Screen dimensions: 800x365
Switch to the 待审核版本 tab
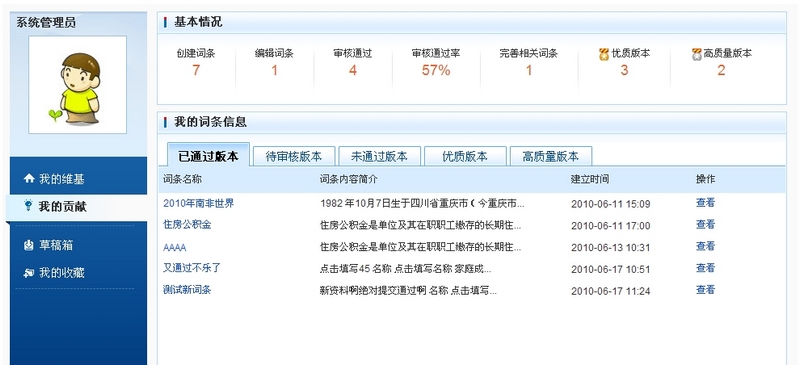coord(294,156)
